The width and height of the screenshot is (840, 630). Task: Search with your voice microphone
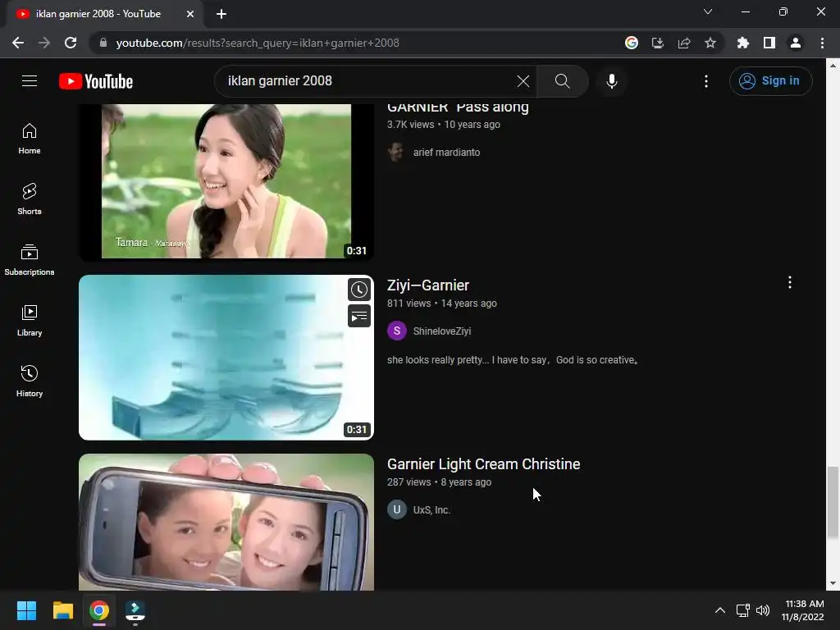click(612, 81)
